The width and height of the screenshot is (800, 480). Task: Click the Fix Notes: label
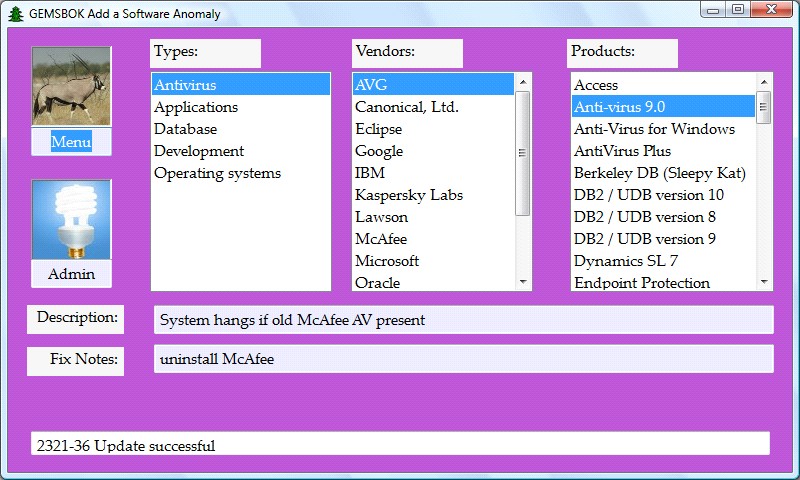click(76, 362)
